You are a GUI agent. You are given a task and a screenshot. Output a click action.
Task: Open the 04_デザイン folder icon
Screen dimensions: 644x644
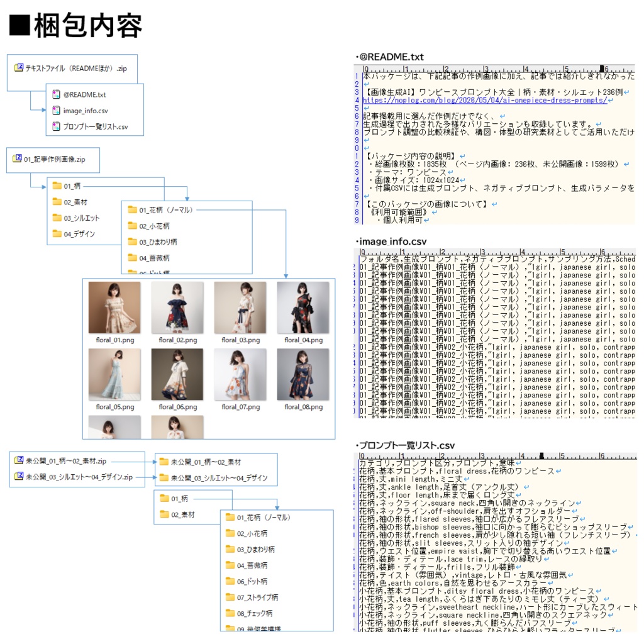click(57, 233)
